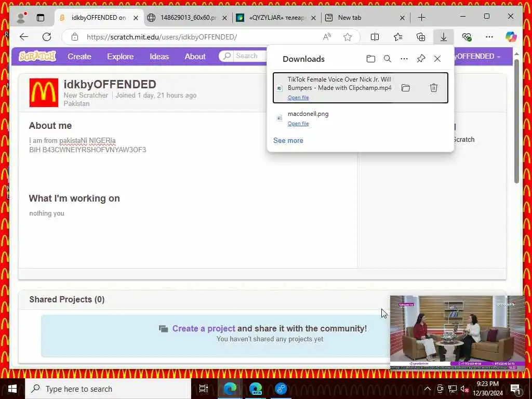The image size is (532, 399).
Task: Click the Create a project link
Action: pyautogui.click(x=204, y=328)
